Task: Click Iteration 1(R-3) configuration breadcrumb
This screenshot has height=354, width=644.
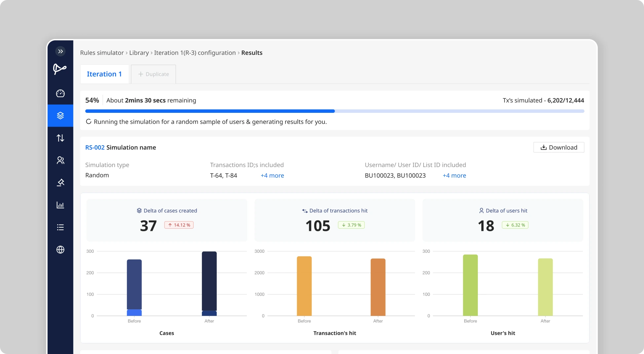Action: (195, 53)
